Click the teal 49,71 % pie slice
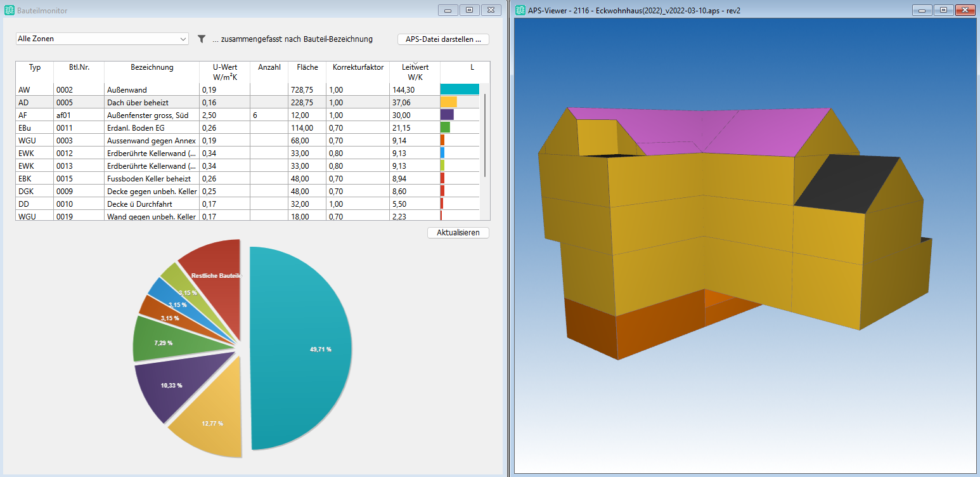This screenshot has width=980, height=477. [x=304, y=349]
